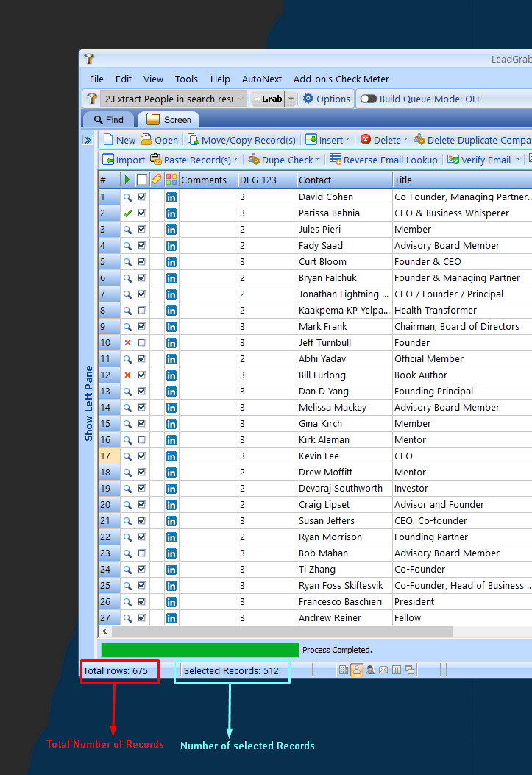Viewport: 532px width, 775px height.
Task: Open the Paste Record(s) dropdown
Action: [235, 159]
